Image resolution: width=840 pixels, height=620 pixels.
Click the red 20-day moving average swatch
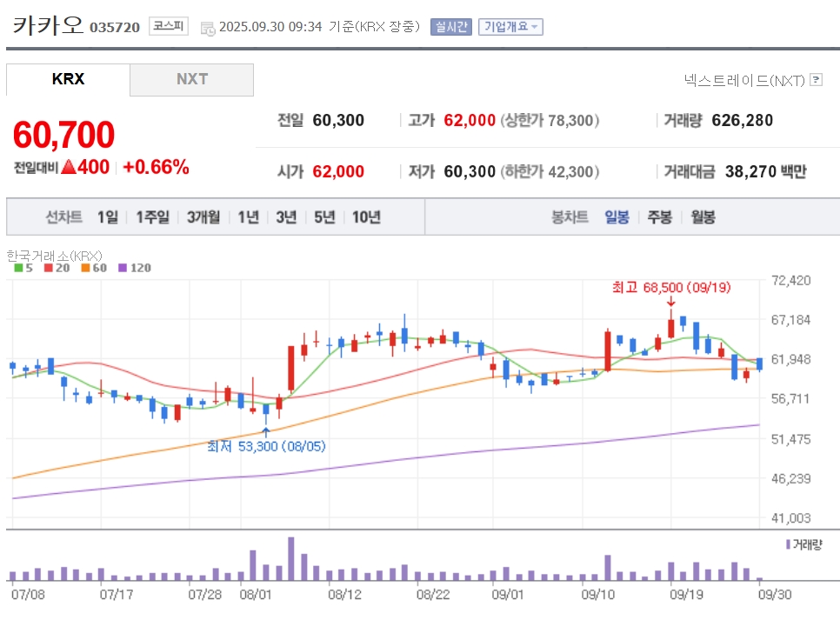49,268
